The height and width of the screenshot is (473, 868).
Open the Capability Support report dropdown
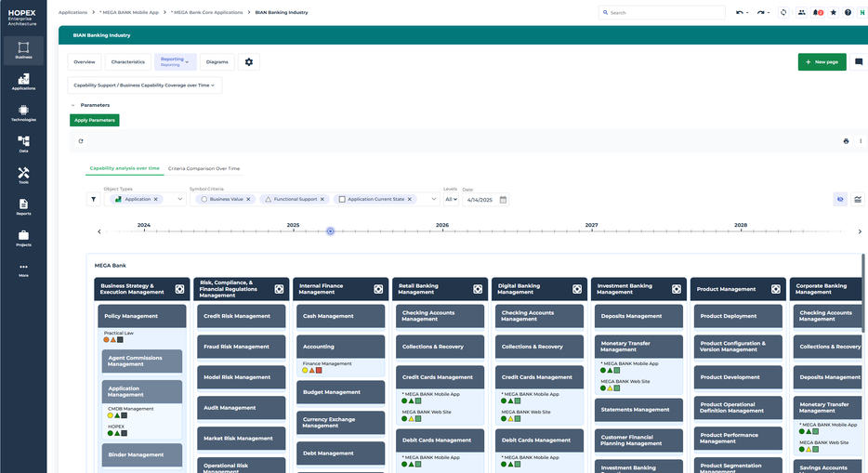click(145, 85)
